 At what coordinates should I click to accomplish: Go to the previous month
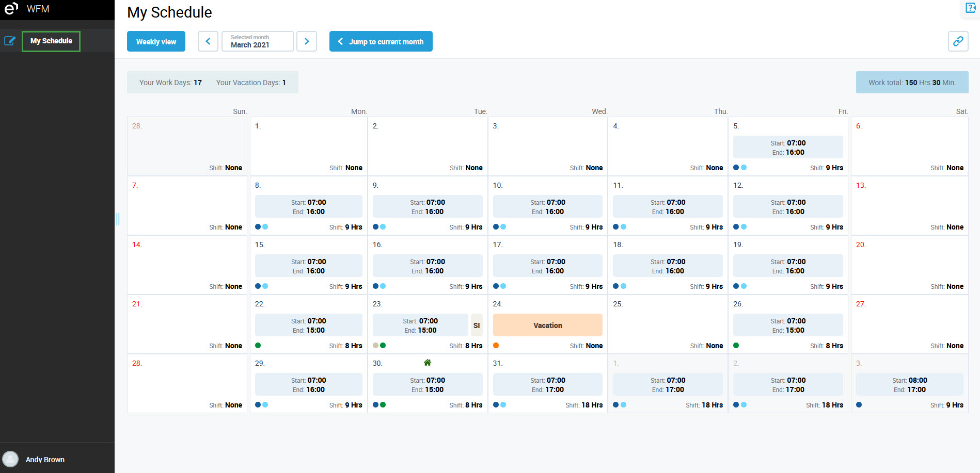point(208,41)
